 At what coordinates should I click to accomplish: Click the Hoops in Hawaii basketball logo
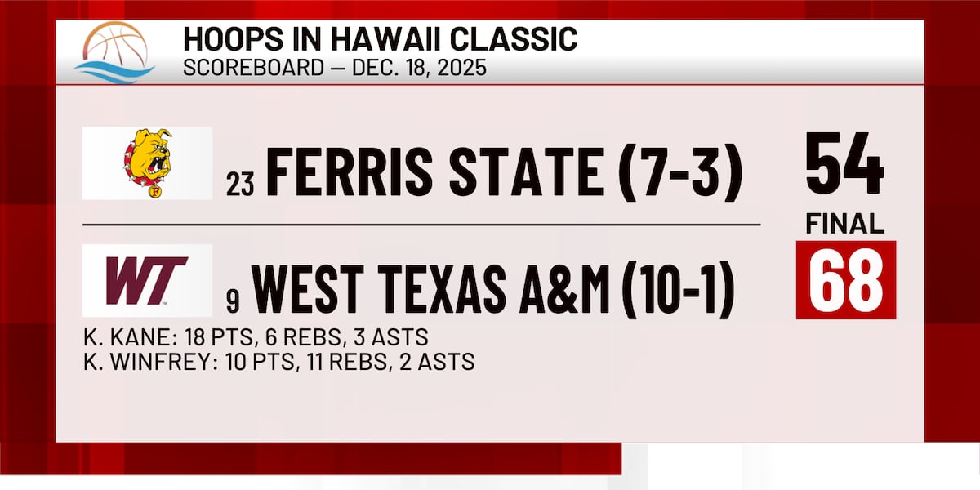(x=114, y=52)
